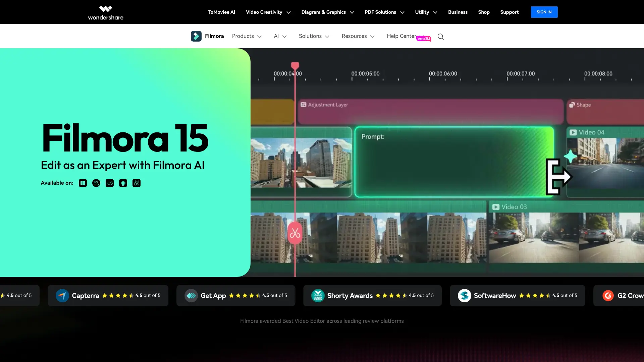Click the Adjustment Layer track clip
The image size is (644, 362).
431,111
